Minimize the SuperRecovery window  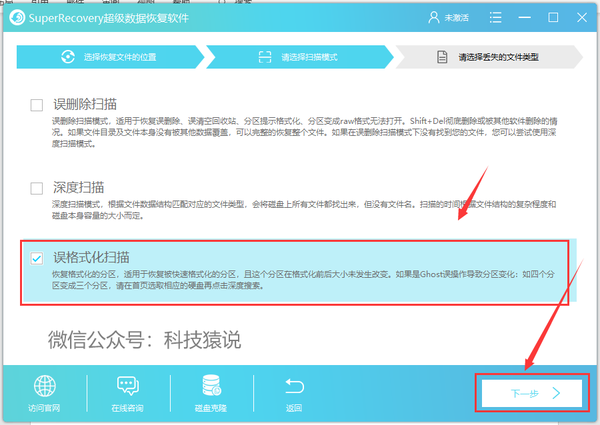click(525, 18)
